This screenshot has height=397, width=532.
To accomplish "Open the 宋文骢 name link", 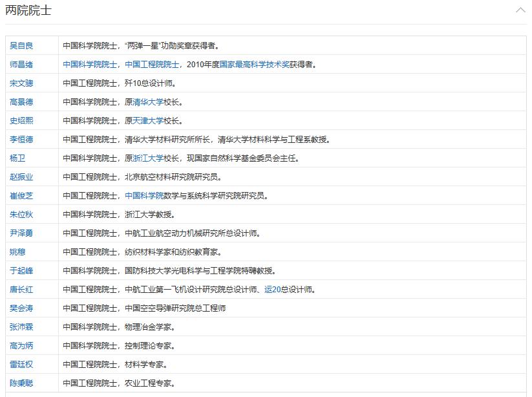I will click(21, 83).
